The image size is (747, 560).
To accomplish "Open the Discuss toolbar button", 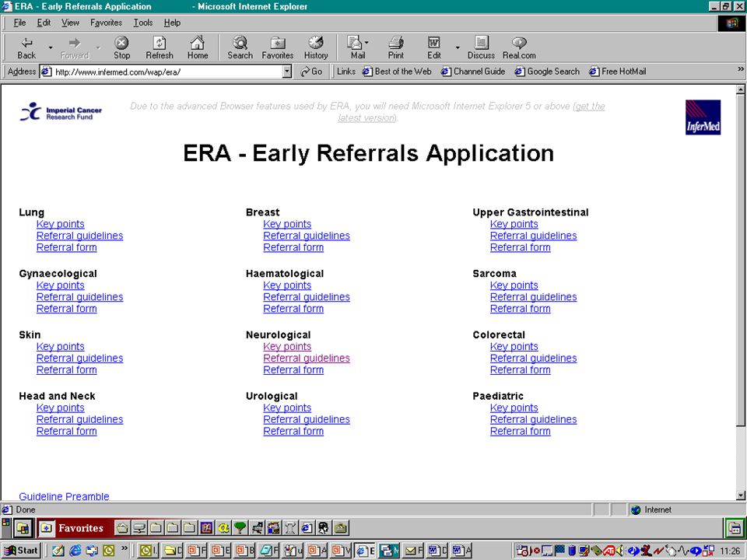I will pyautogui.click(x=481, y=47).
